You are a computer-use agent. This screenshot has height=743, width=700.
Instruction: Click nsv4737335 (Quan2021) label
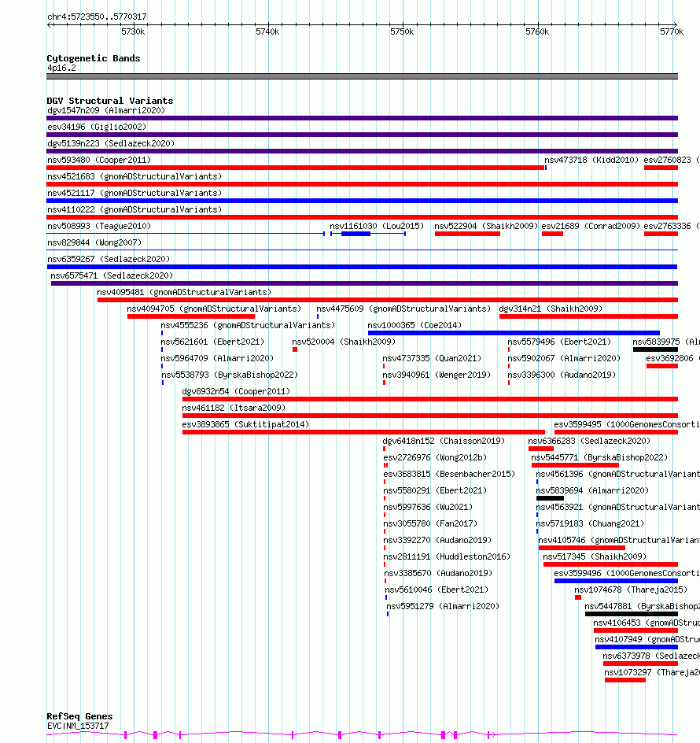[432, 358]
